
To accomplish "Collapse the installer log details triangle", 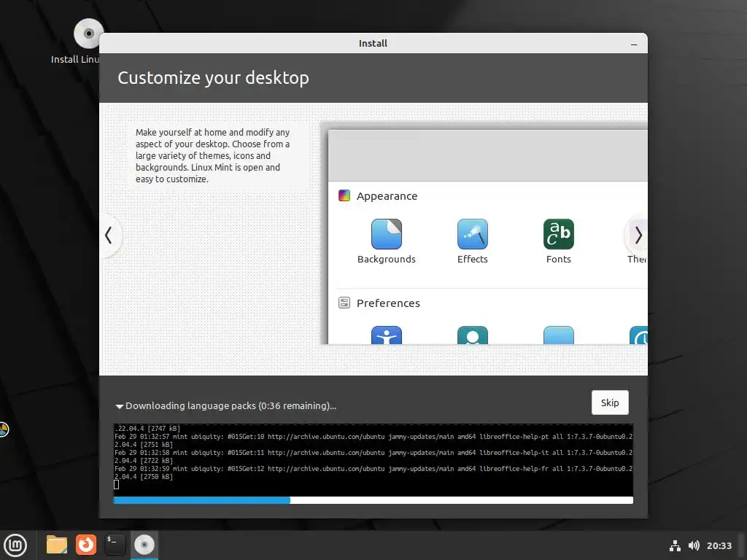I will 119,406.
